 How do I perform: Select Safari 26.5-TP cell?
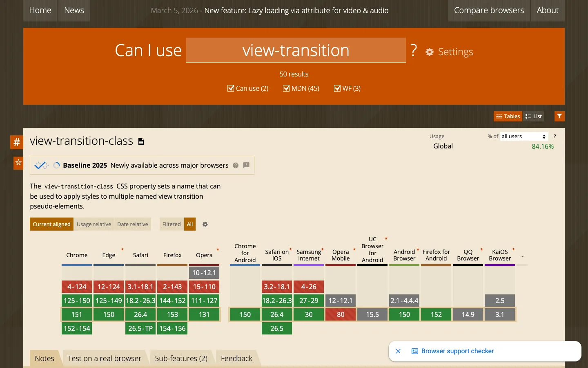tap(140, 328)
